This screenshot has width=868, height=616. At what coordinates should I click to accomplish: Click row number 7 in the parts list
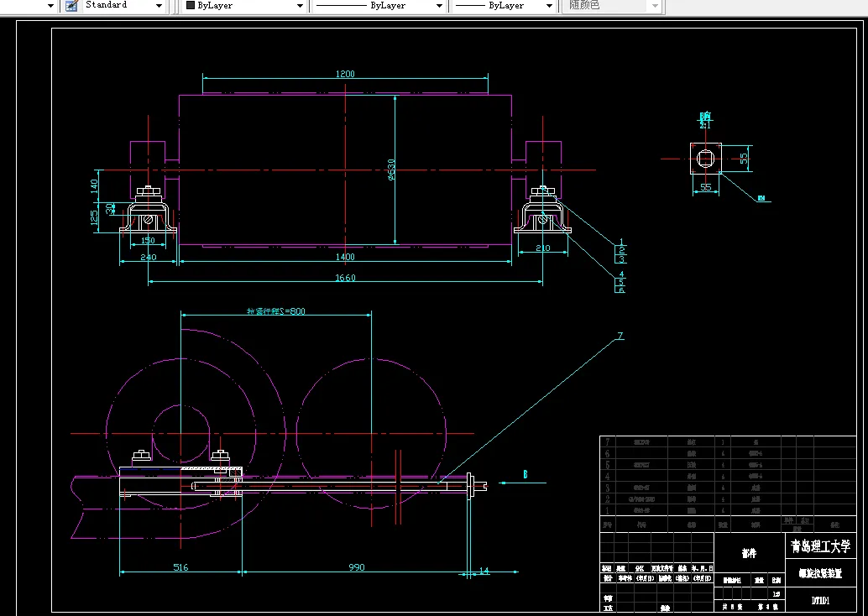point(607,441)
